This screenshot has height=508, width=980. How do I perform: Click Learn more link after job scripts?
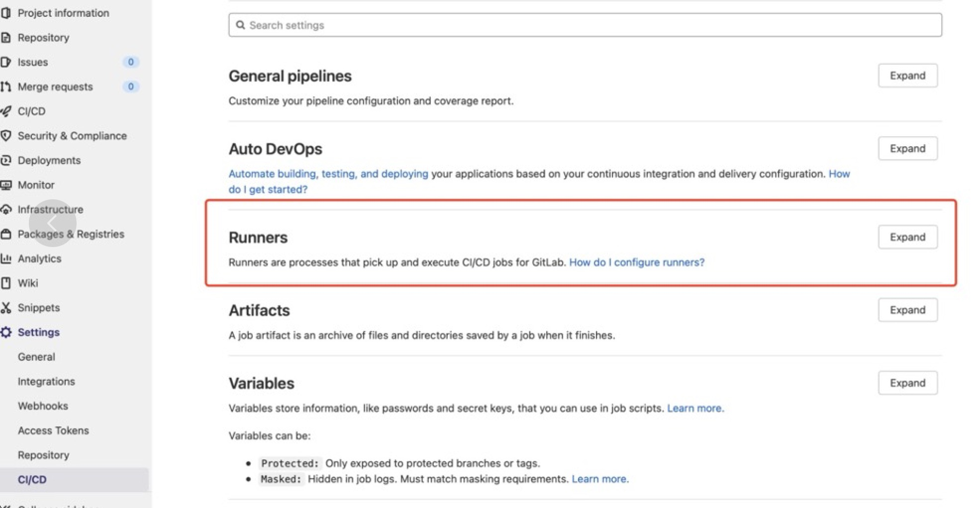click(x=695, y=408)
